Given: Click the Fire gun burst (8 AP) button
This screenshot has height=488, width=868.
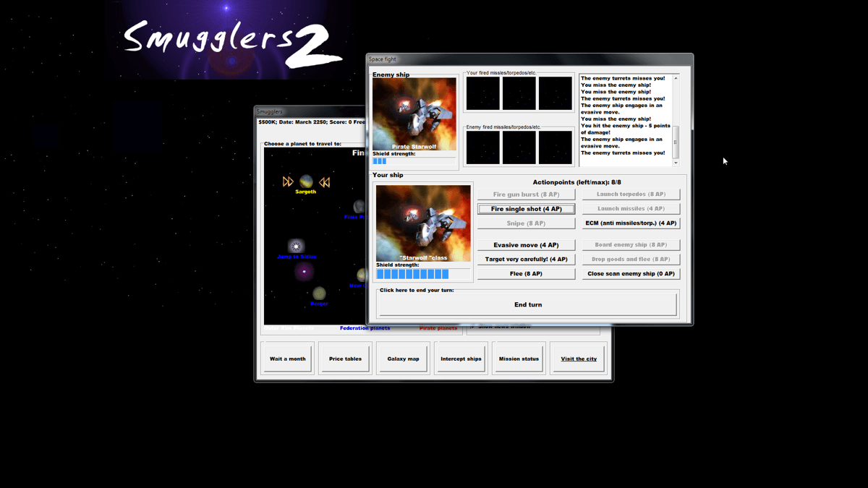Looking at the screenshot, I should click(526, 194).
